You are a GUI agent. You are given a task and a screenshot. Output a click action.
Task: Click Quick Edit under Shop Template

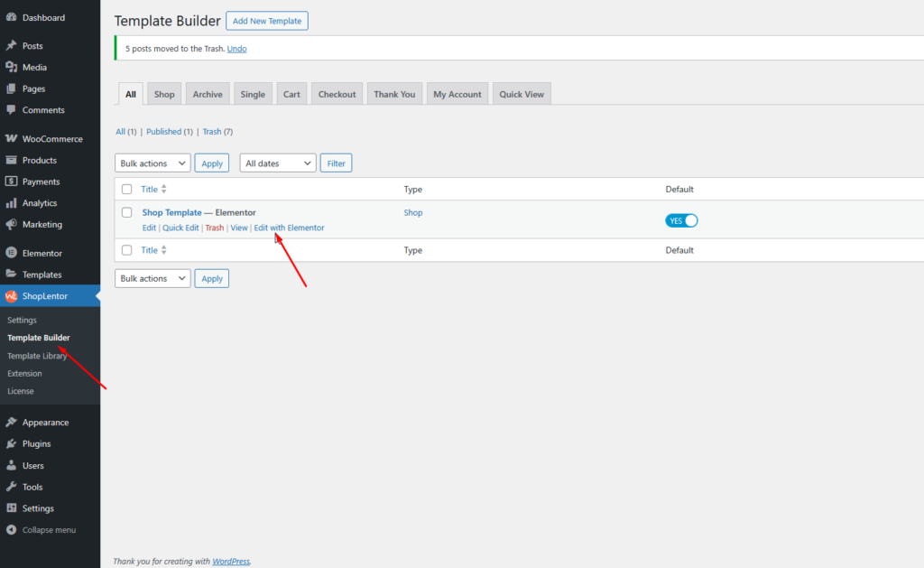coord(180,228)
